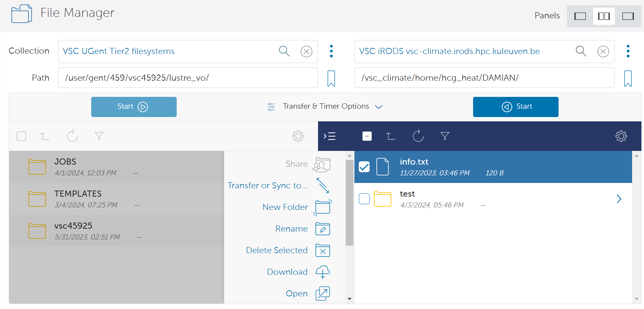Start transfer from right panel
This screenshot has height=309, width=644.
click(516, 107)
